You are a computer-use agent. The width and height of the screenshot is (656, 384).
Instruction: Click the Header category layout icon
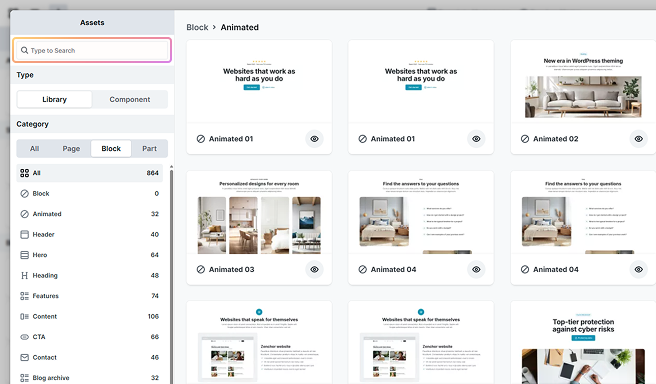pos(25,234)
